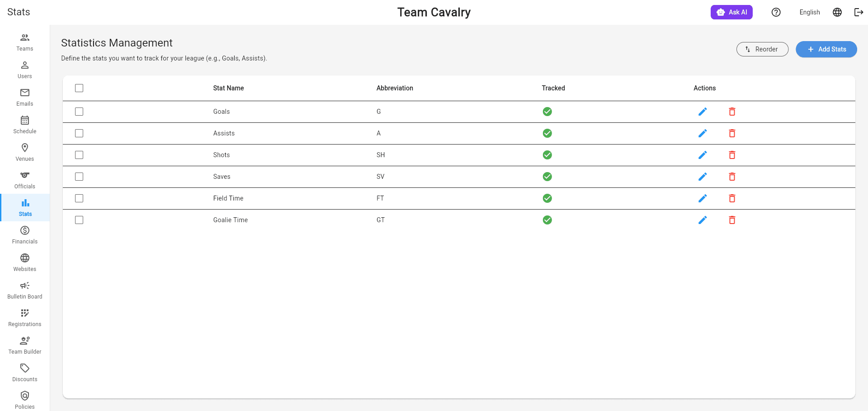Delete the Saves stat

732,177
